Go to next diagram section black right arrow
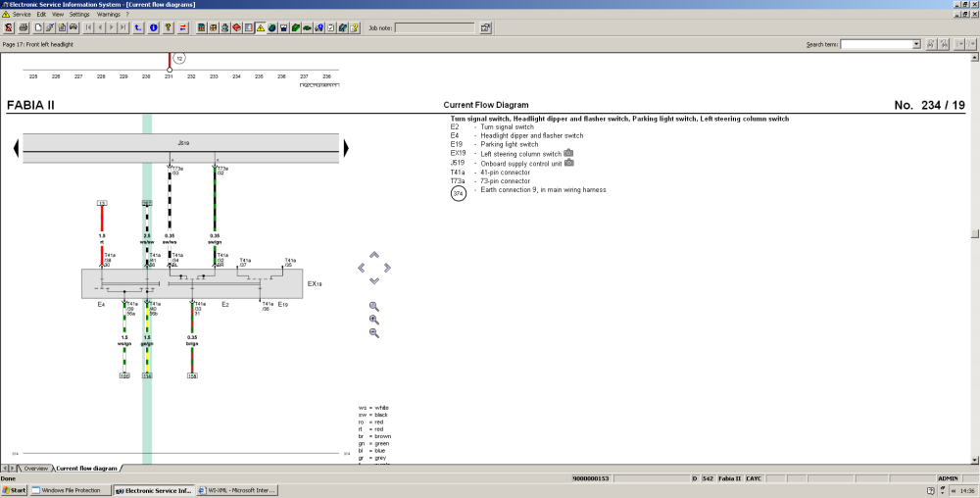Screen dimensions: 980x498 pyautogui.click(x=346, y=148)
